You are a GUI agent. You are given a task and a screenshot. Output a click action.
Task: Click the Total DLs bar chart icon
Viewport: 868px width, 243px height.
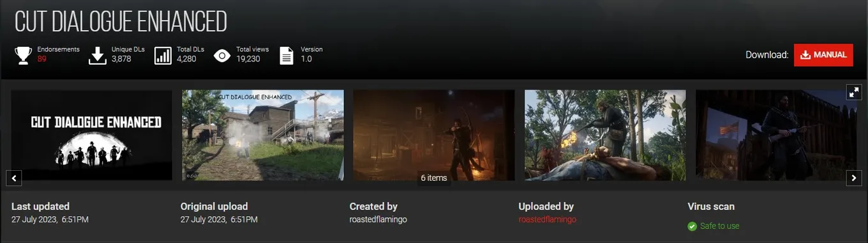click(163, 56)
